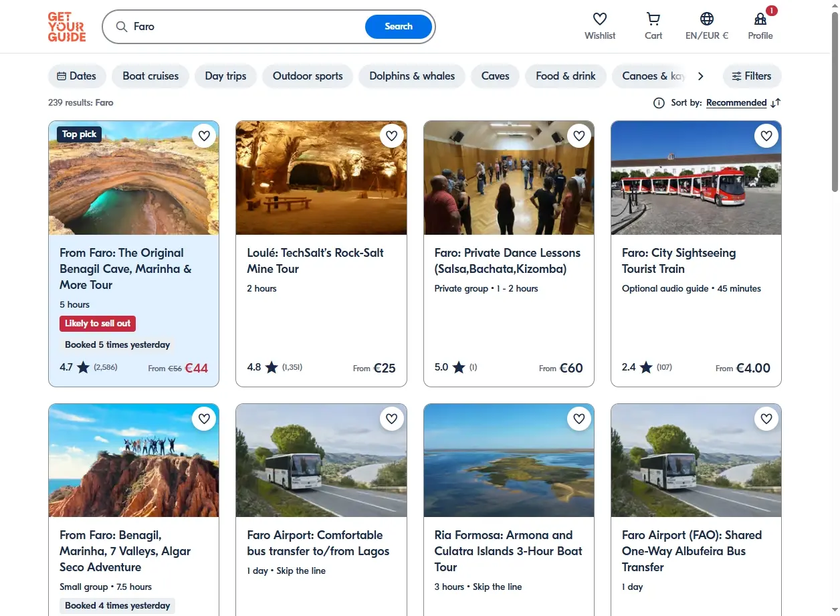The height and width of the screenshot is (616, 840).
Task: Click the star icon on the Tourist Train card
Action: (645, 367)
